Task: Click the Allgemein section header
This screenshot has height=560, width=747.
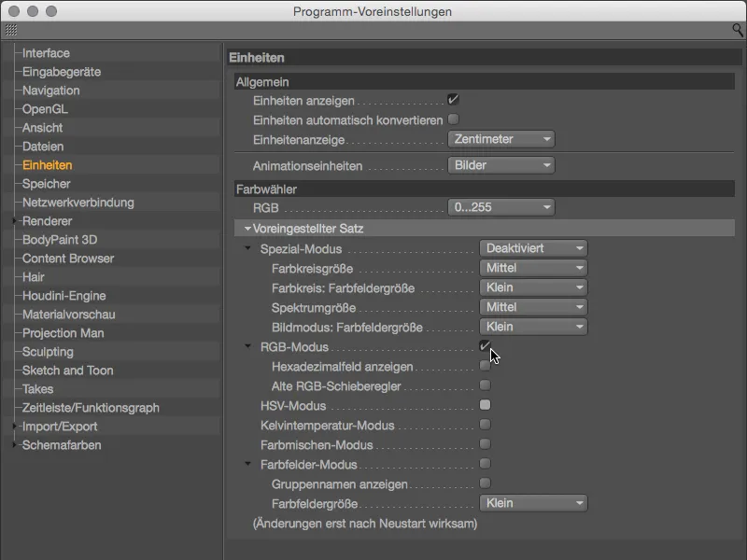Action: pos(484,82)
